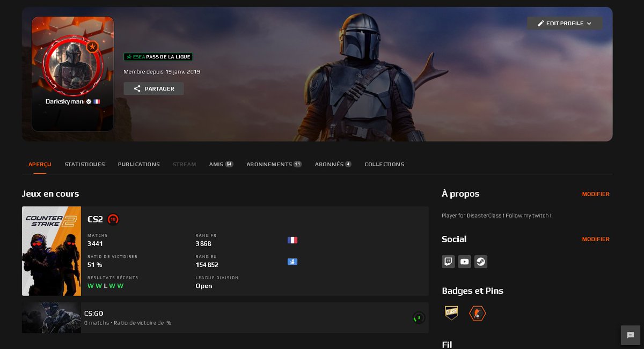Click the Fil heading
This screenshot has width=644, height=349.
click(447, 344)
